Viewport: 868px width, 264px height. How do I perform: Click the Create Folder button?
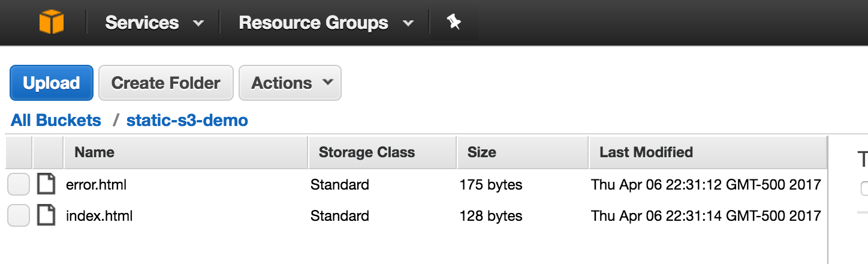click(166, 83)
